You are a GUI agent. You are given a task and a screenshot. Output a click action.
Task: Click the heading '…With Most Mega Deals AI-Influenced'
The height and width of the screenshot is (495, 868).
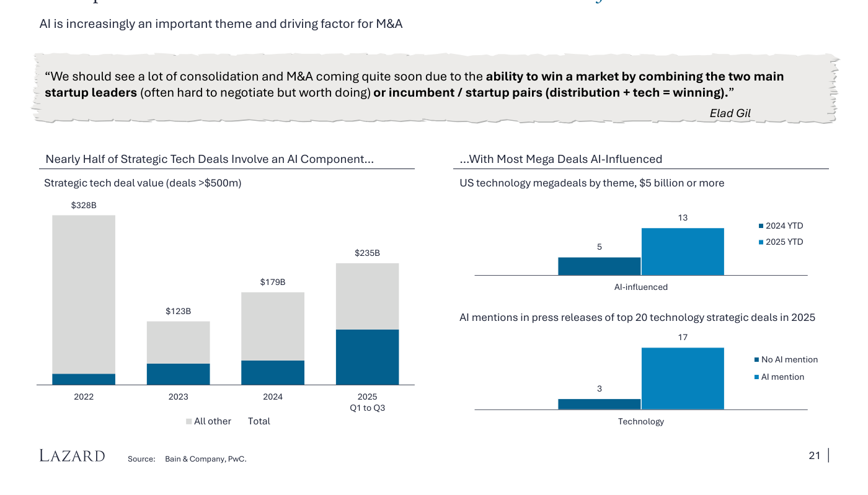561,159
